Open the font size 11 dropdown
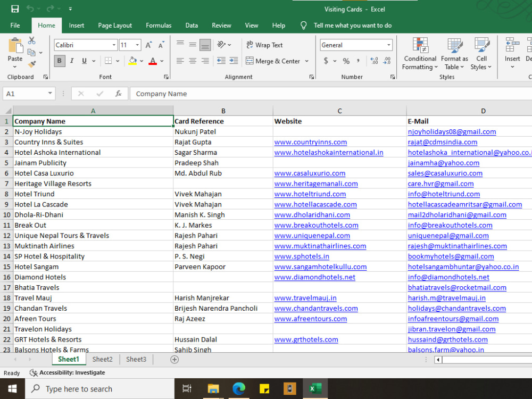The image size is (532, 399). click(137, 45)
